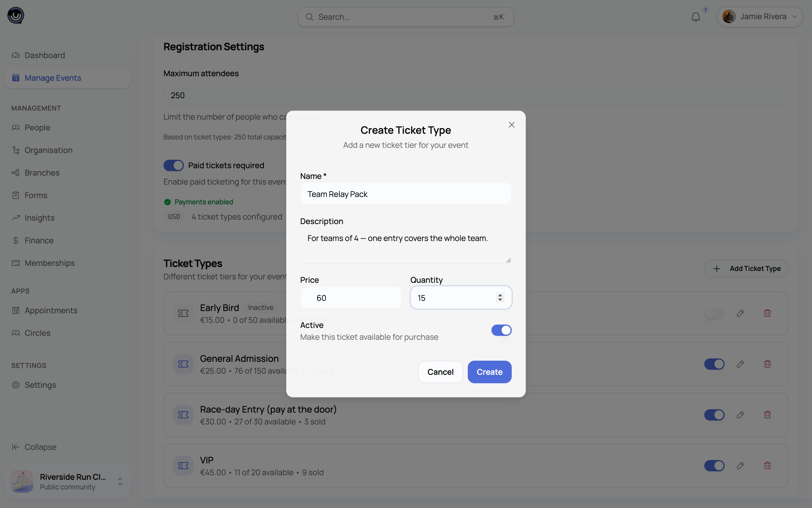
Task: Toggle the General Admission active switch
Action: (x=714, y=364)
